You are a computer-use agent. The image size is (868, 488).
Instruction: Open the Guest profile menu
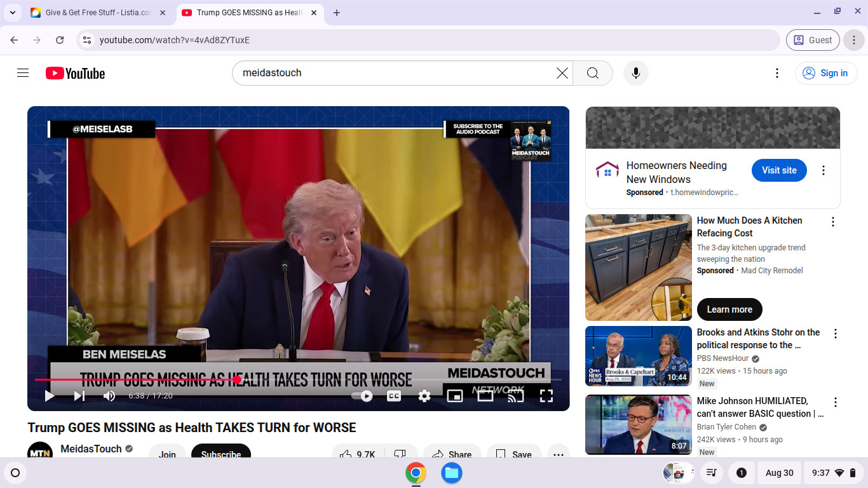813,40
